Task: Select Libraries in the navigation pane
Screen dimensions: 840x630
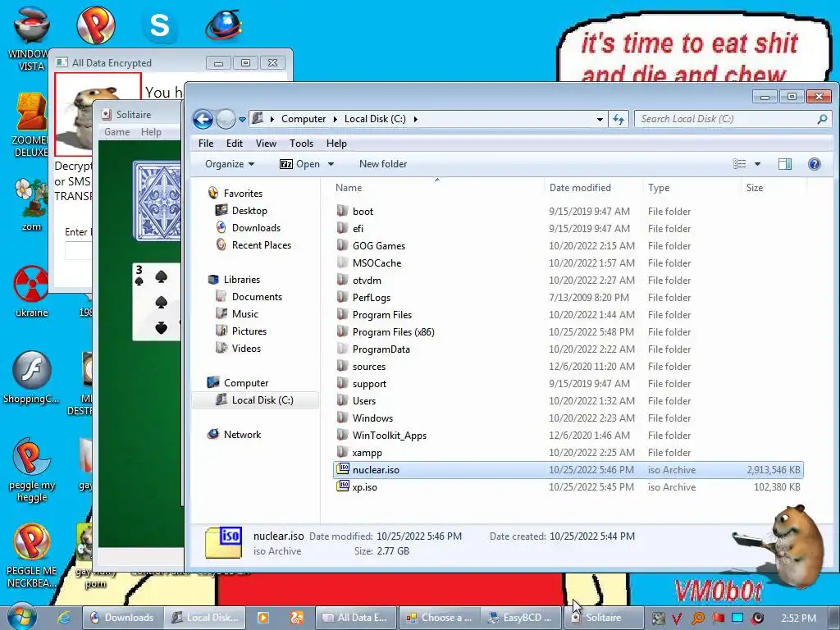Action: (242, 280)
